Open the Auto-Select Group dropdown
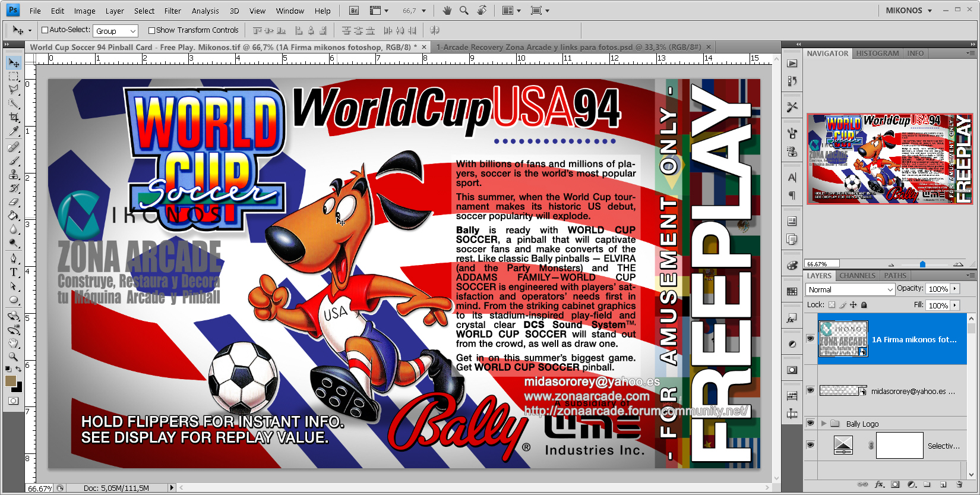Viewport: 980px width, 495px height. [116, 31]
